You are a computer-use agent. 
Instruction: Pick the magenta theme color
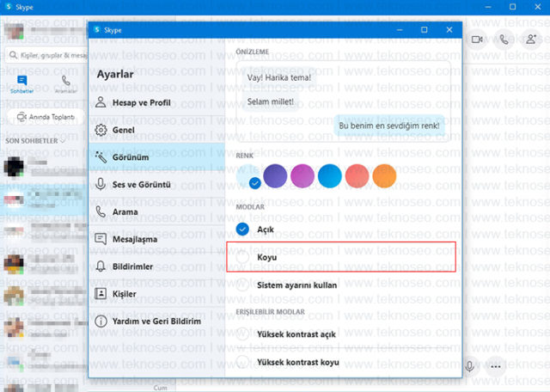coord(302,176)
